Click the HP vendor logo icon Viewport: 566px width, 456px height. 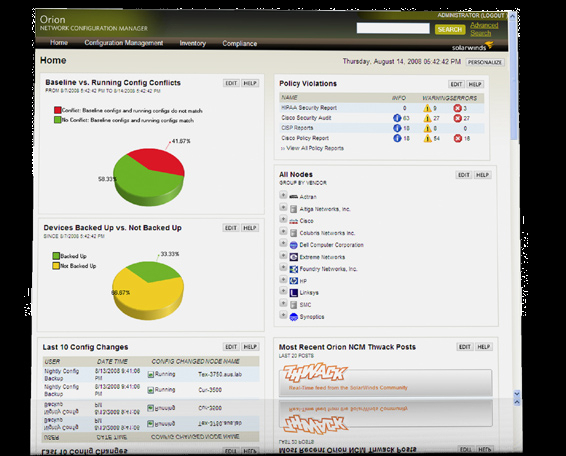tap(293, 281)
